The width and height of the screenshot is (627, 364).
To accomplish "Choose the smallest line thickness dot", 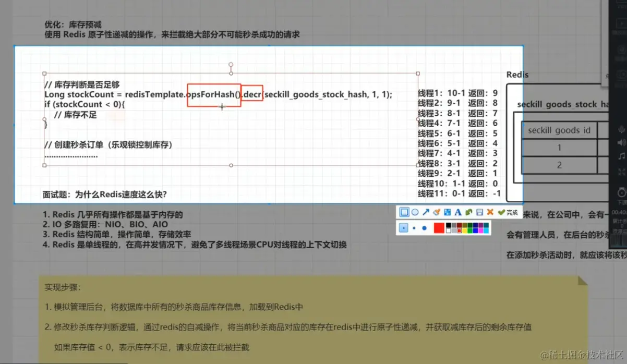I will click(404, 228).
